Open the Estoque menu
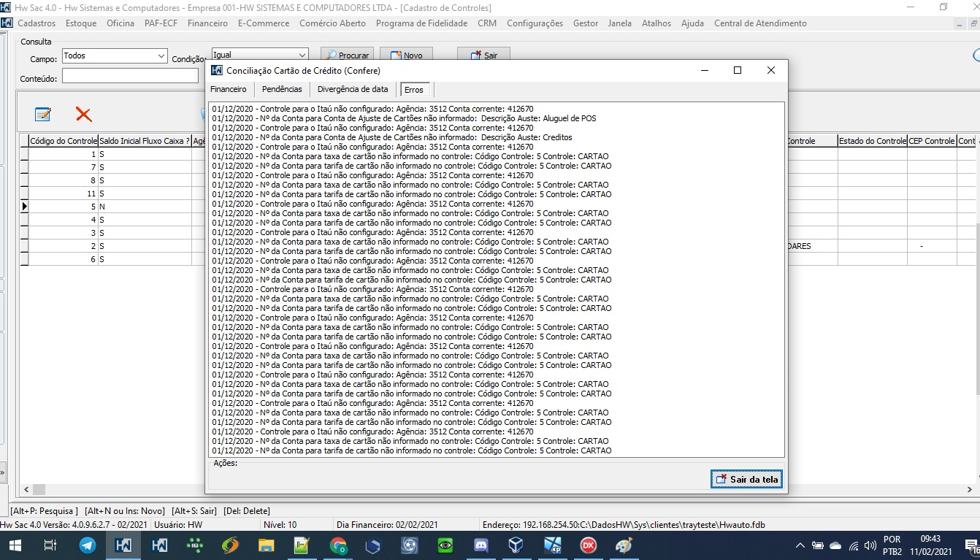Screen dimensions: 980x560 click(81, 23)
